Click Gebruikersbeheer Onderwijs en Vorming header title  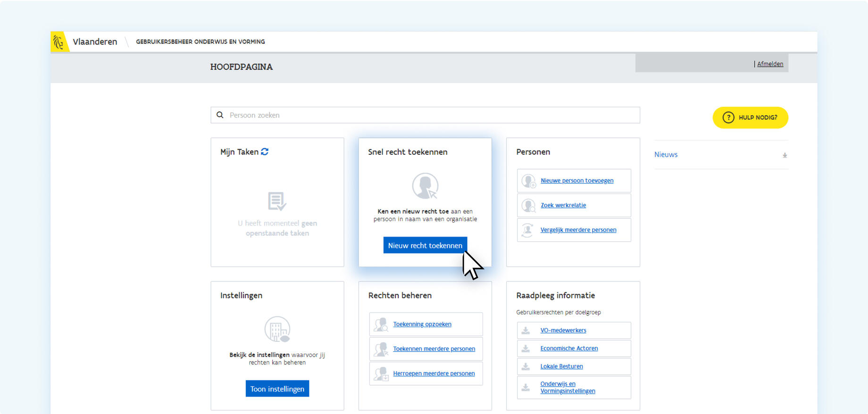(x=200, y=42)
